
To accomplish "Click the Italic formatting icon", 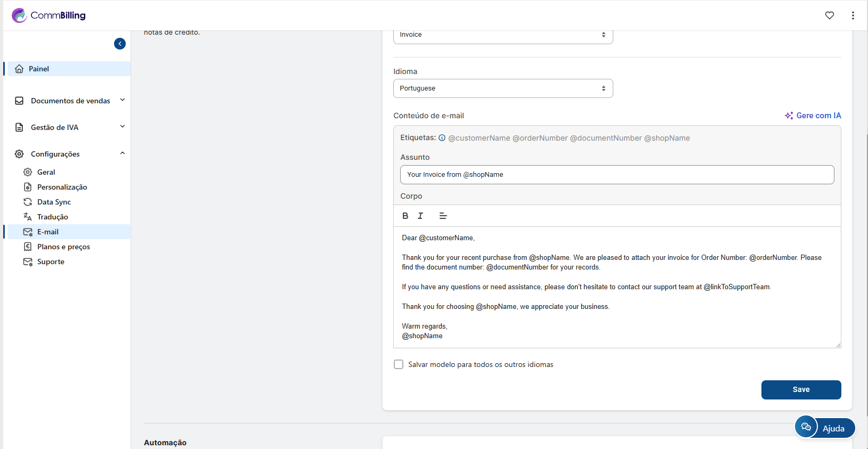I will (x=420, y=216).
